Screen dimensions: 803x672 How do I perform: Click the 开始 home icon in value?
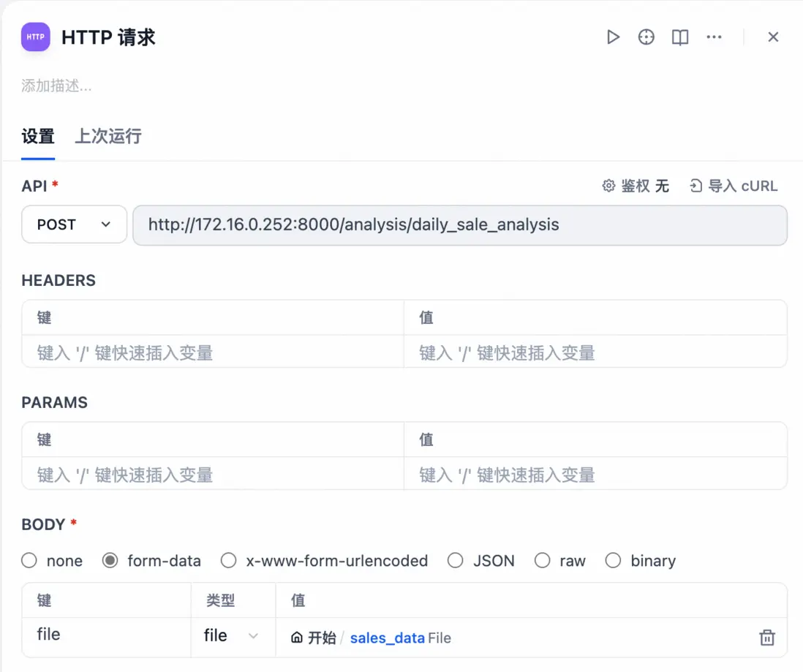pyautogui.click(x=296, y=638)
